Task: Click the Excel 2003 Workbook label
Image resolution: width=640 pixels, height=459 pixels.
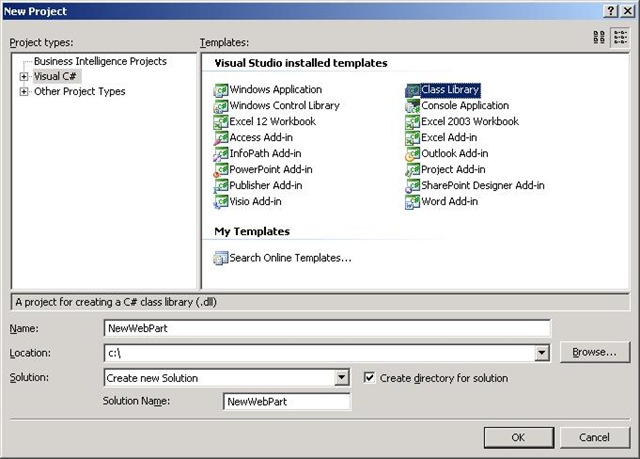Action: tap(470, 121)
